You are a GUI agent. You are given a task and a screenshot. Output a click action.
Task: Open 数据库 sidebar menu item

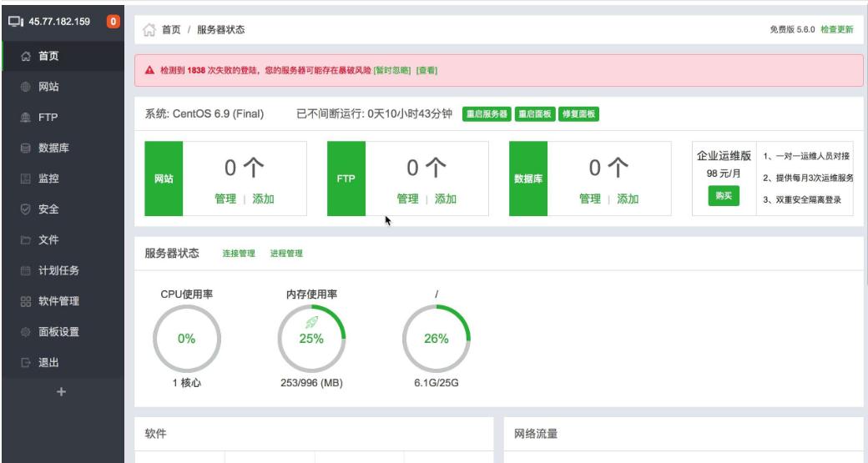pos(63,148)
